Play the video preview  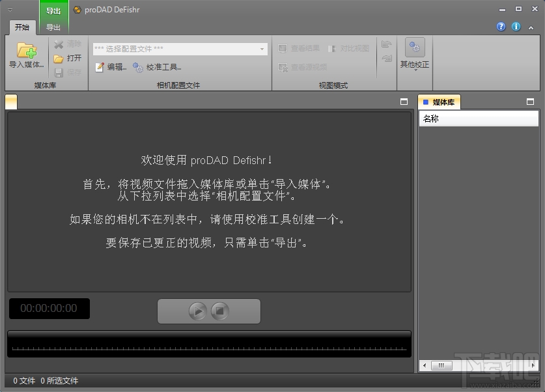point(198,311)
